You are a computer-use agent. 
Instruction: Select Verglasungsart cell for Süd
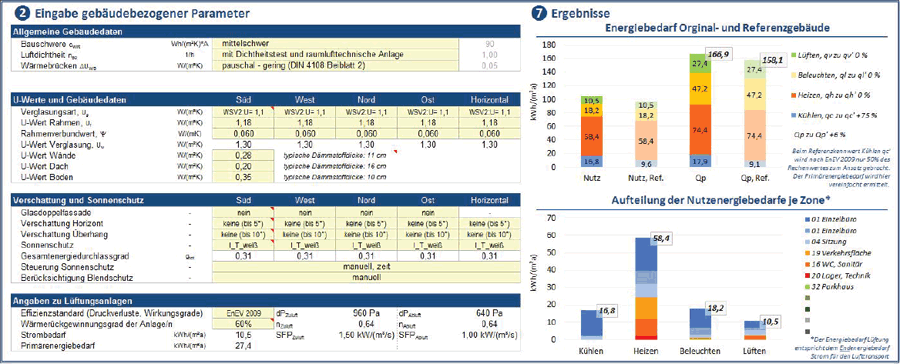(x=243, y=111)
